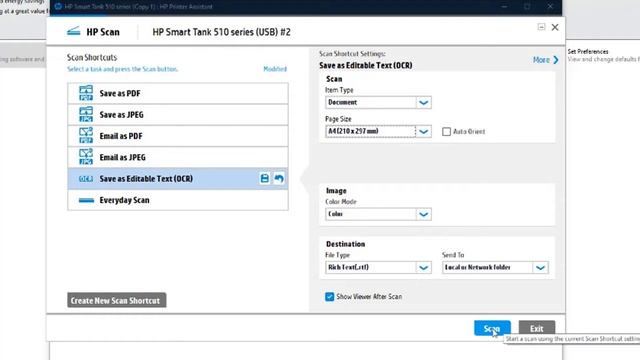Start scanning with the Scan button

point(492,328)
